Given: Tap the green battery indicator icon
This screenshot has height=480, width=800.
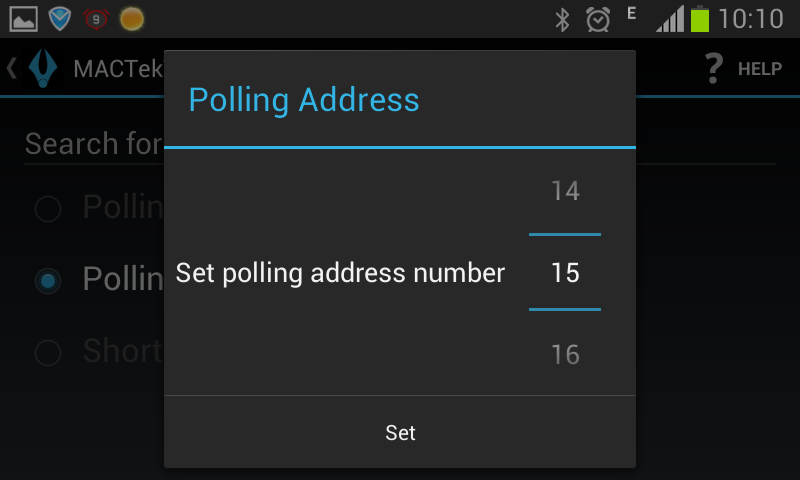Looking at the screenshot, I should (x=699, y=19).
